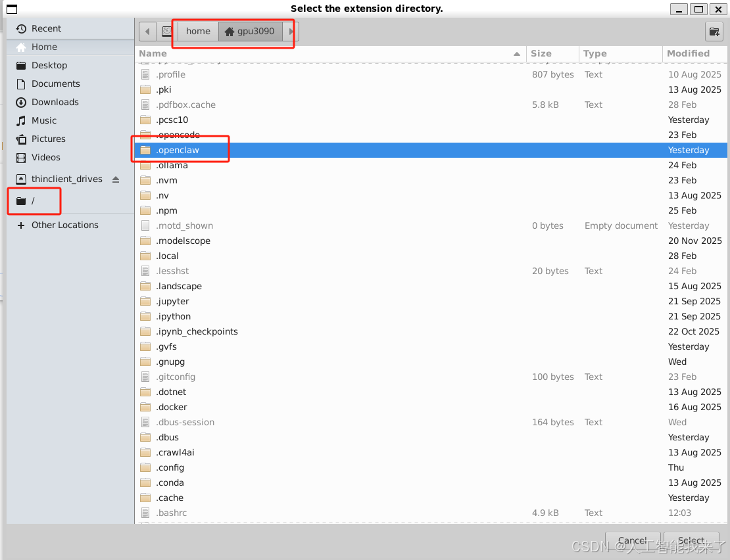Click the path bar forward arrow
The width and height of the screenshot is (730, 560).
(x=291, y=32)
